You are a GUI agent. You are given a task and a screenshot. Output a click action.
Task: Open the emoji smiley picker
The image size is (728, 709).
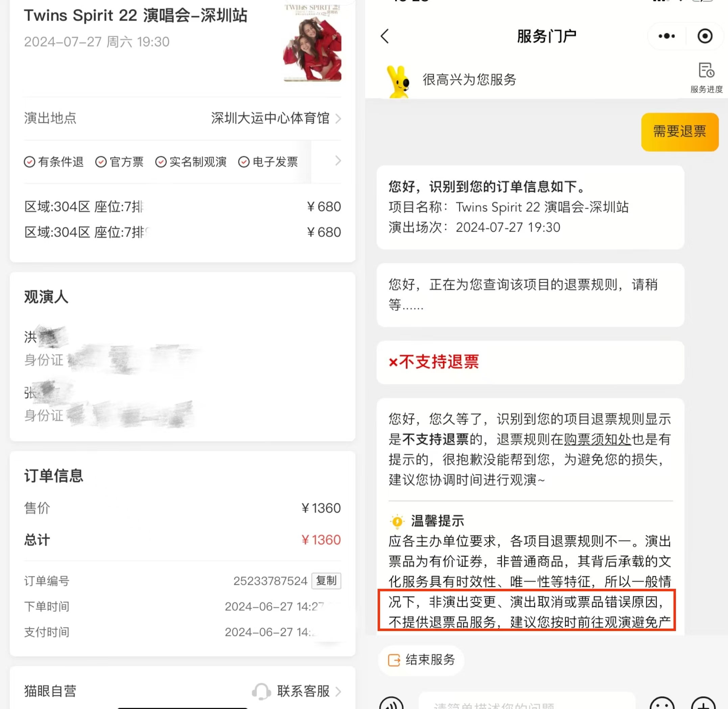point(662,703)
